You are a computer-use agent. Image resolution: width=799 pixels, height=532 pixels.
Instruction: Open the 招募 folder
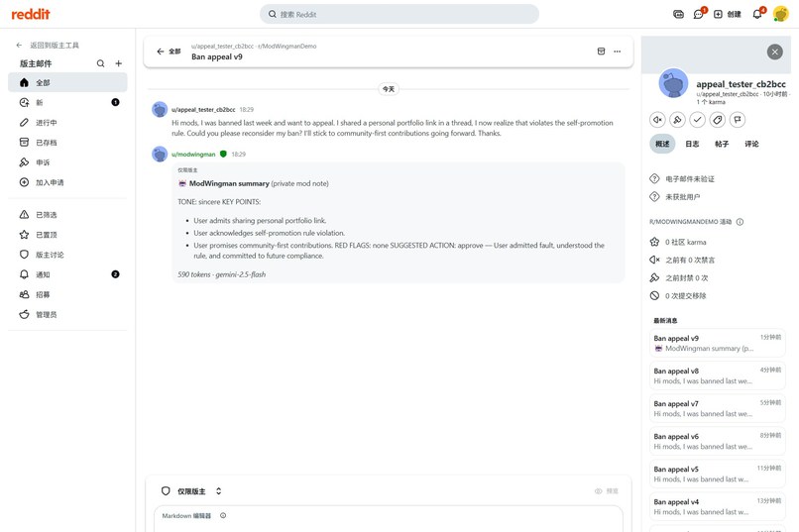click(x=67, y=295)
